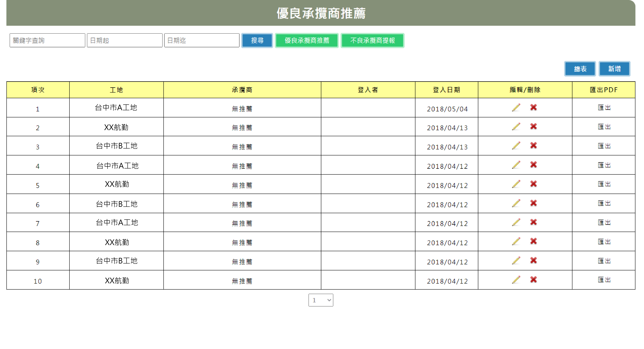Click 無推薦 in row 1
The width and height of the screenshot is (644, 349).
click(242, 109)
